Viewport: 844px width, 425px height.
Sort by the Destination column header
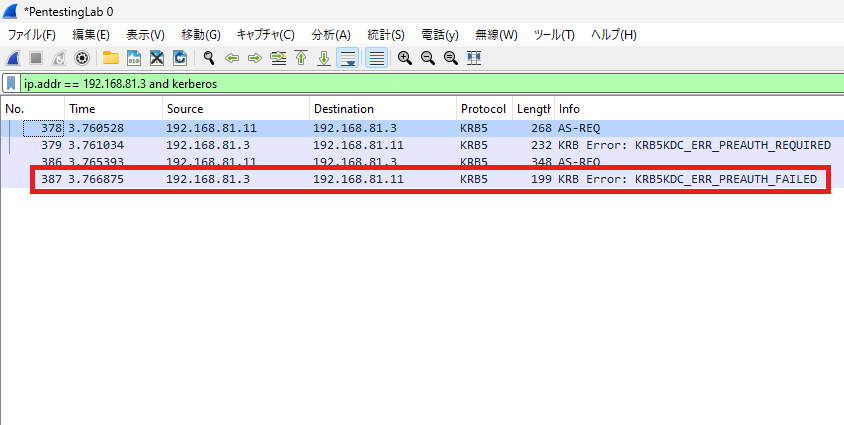(383, 109)
